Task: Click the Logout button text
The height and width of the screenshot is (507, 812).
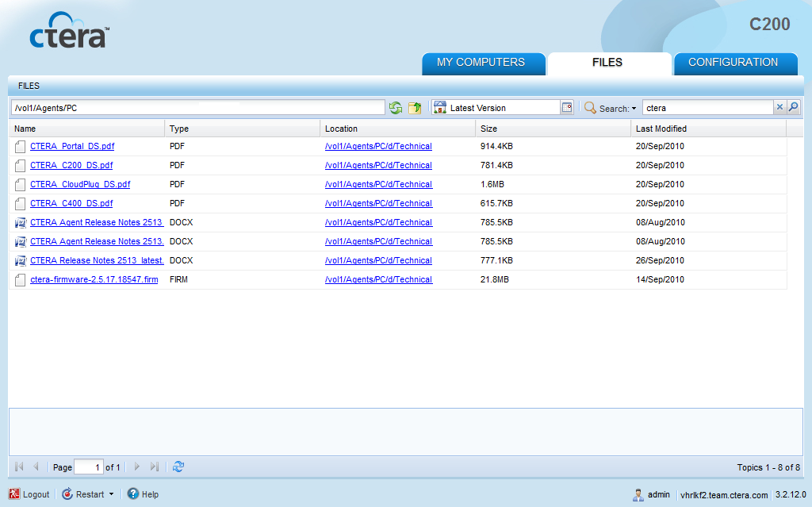Action: coord(36,494)
